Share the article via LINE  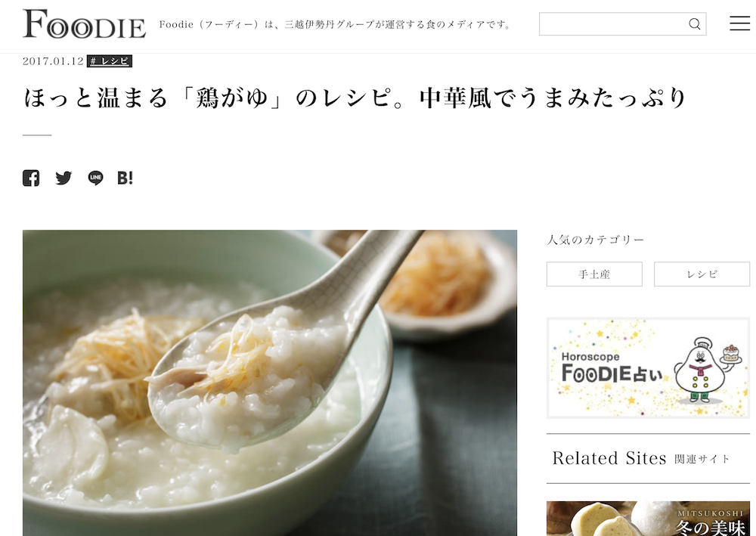95,178
